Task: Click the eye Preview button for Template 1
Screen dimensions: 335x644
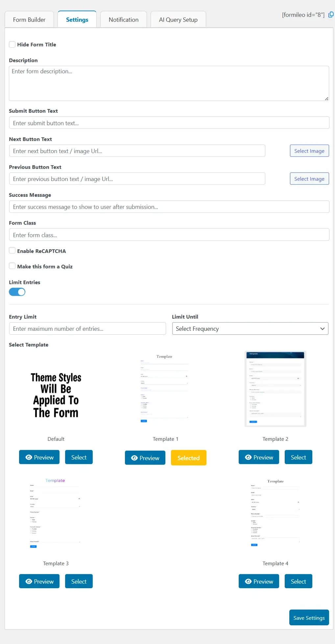Action: click(145, 458)
